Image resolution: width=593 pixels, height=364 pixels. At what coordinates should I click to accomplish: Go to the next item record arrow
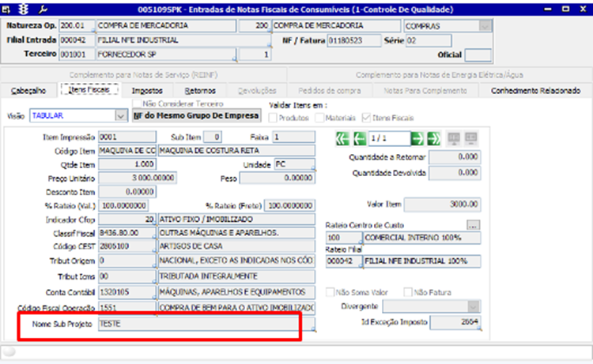[417, 138]
